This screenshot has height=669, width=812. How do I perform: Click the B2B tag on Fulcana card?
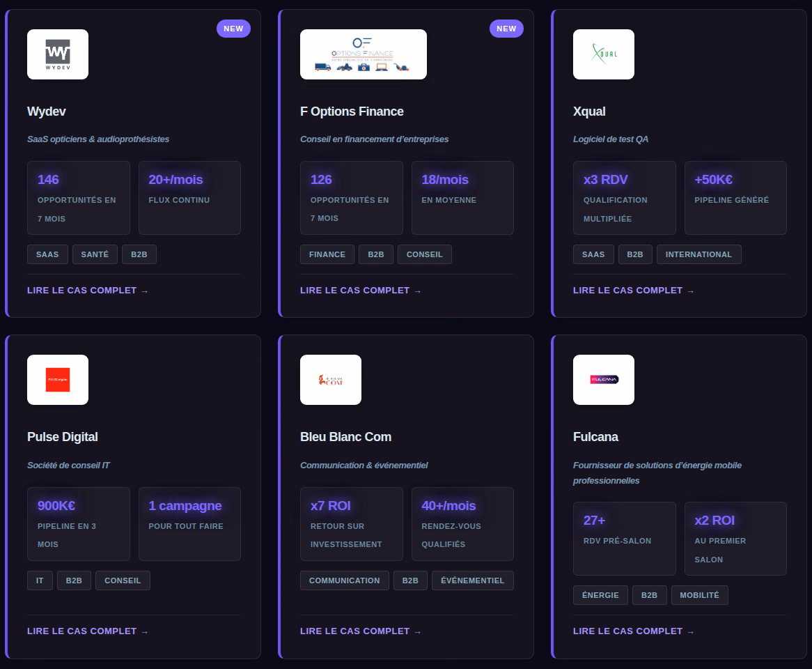pos(650,595)
